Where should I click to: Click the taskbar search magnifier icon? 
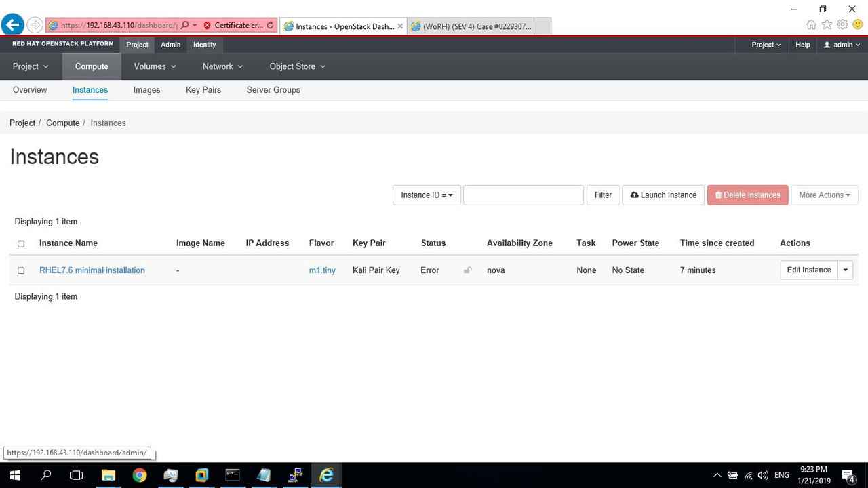tap(46, 475)
